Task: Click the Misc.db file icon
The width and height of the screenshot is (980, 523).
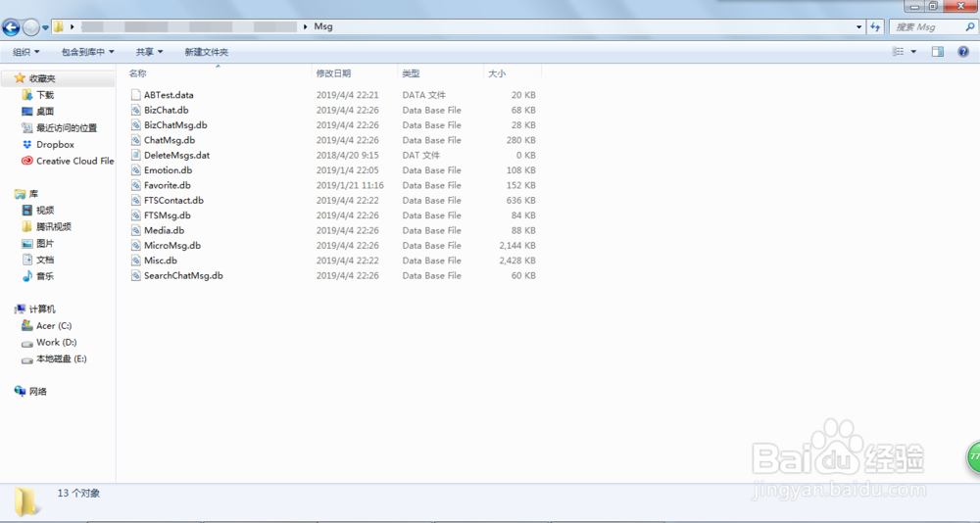Action: [135, 261]
